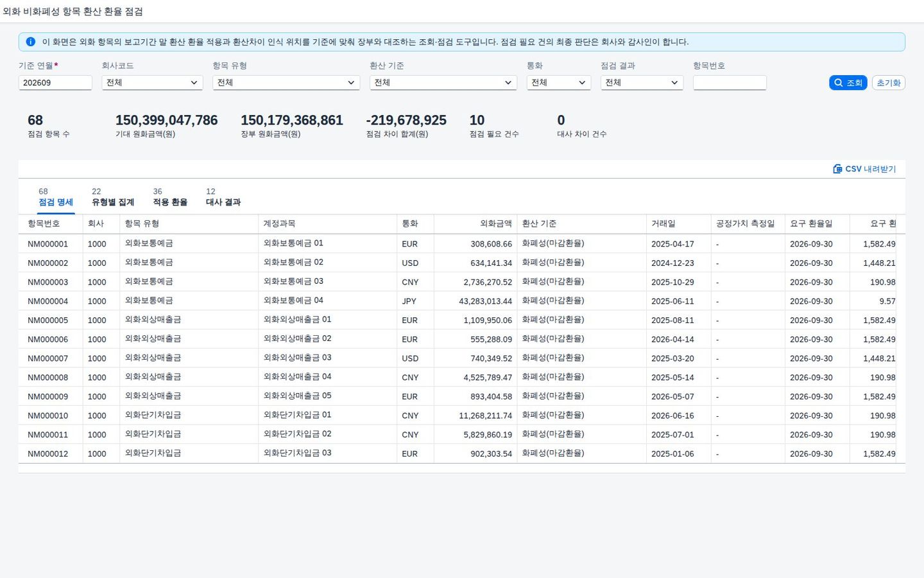
Task: Open the 점검 결과 dropdown
Action: tap(642, 83)
